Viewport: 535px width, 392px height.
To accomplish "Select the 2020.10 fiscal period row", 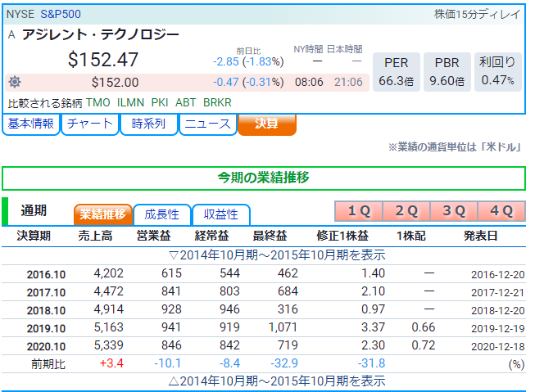I will [x=264, y=346].
